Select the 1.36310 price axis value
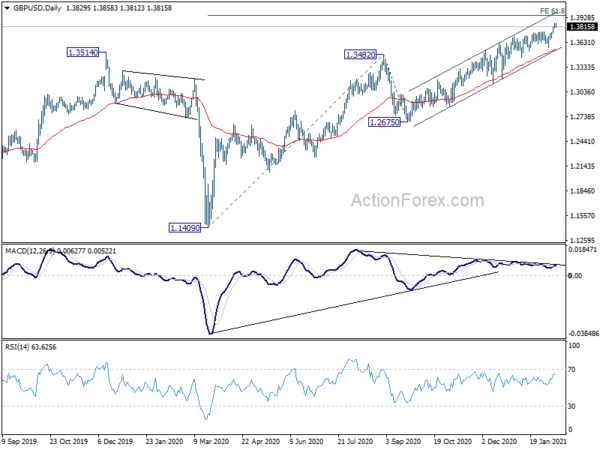This screenshot has height=450, width=600. [582, 42]
